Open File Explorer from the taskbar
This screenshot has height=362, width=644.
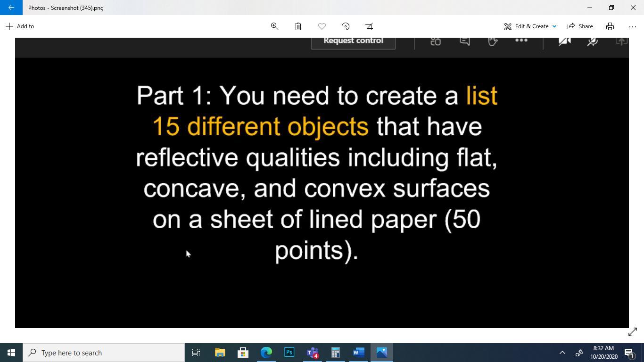[220, 353]
